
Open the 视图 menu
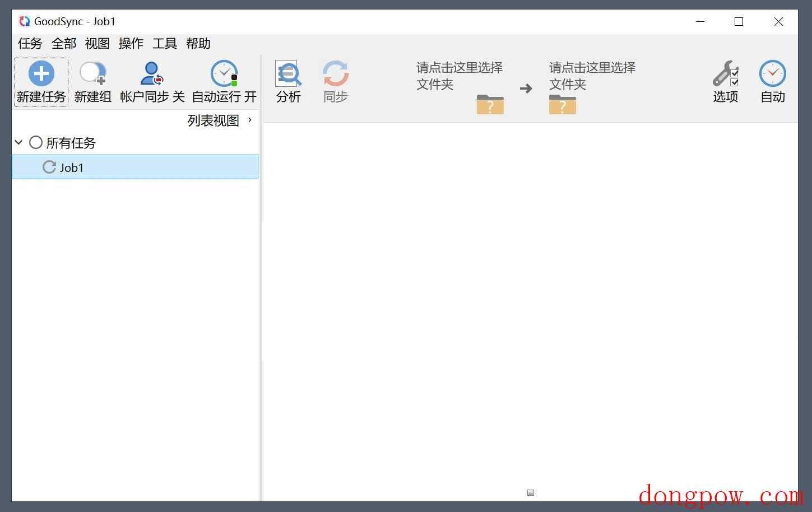(x=98, y=44)
